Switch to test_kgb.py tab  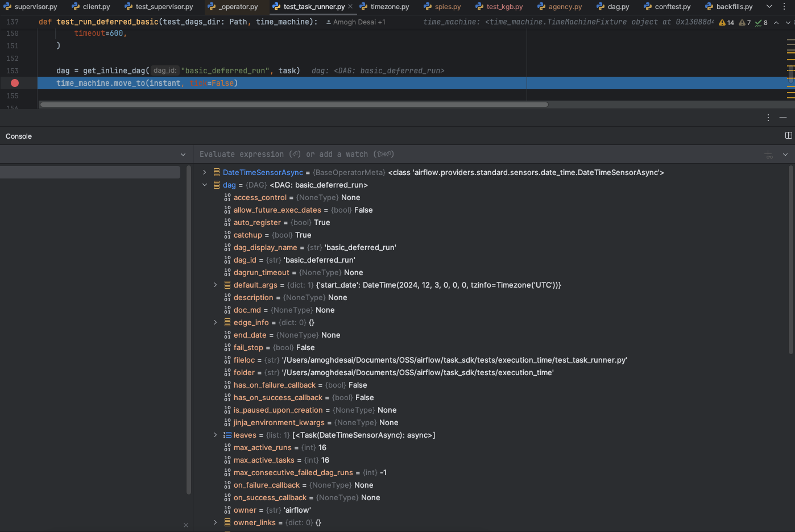[499, 7]
